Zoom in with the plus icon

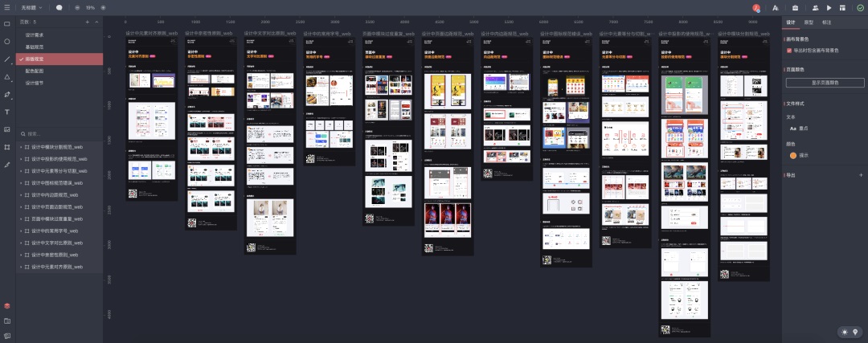coord(104,8)
